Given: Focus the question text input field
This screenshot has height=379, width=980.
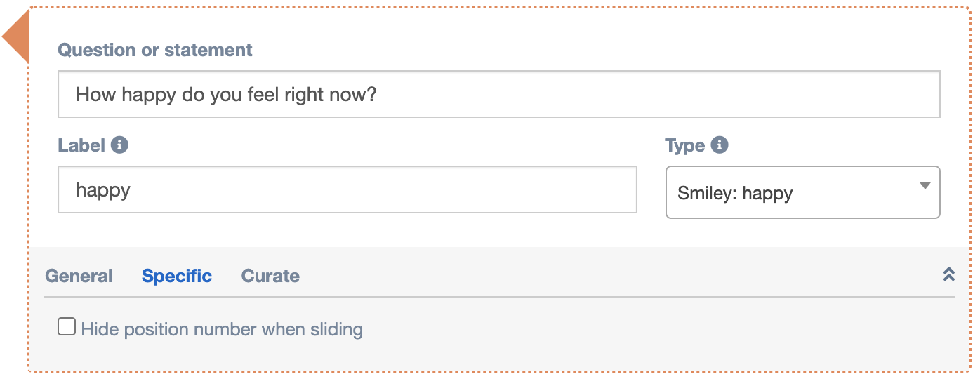Looking at the screenshot, I should pyautogui.click(x=498, y=94).
